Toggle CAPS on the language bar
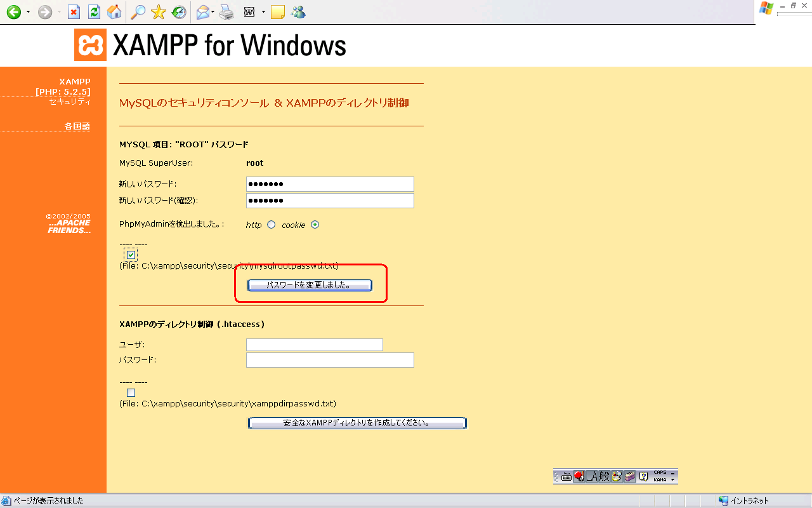The width and height of the screenshot is (812, 508). 660,472
